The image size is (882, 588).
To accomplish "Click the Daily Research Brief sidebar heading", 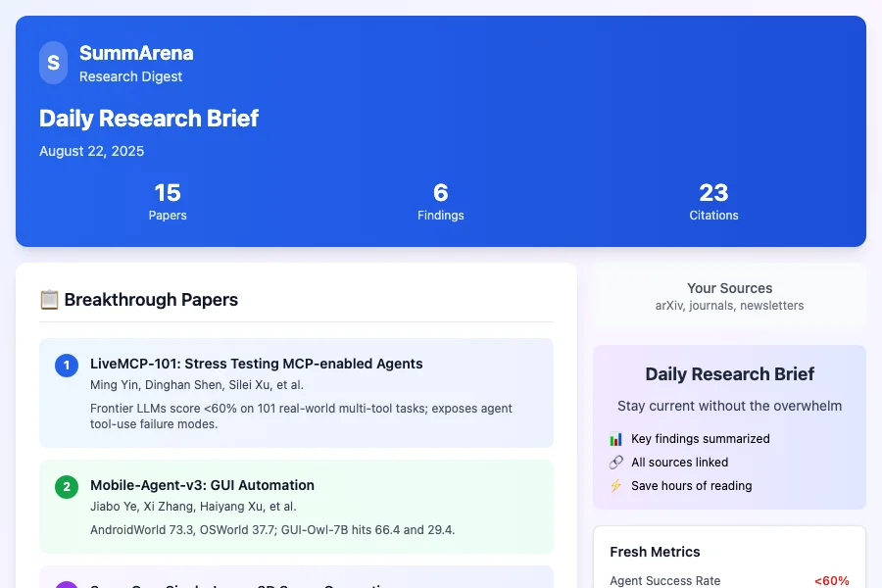I will (x=729, y=374).
